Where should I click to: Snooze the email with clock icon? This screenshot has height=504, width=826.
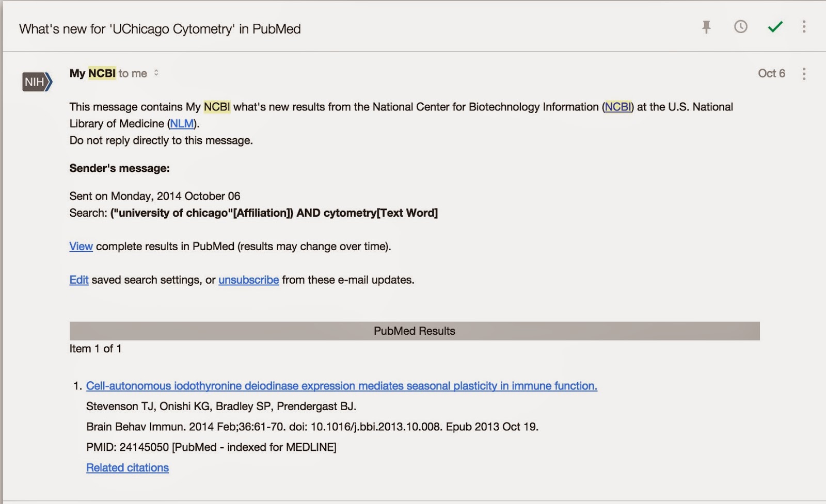click(741, 27)
